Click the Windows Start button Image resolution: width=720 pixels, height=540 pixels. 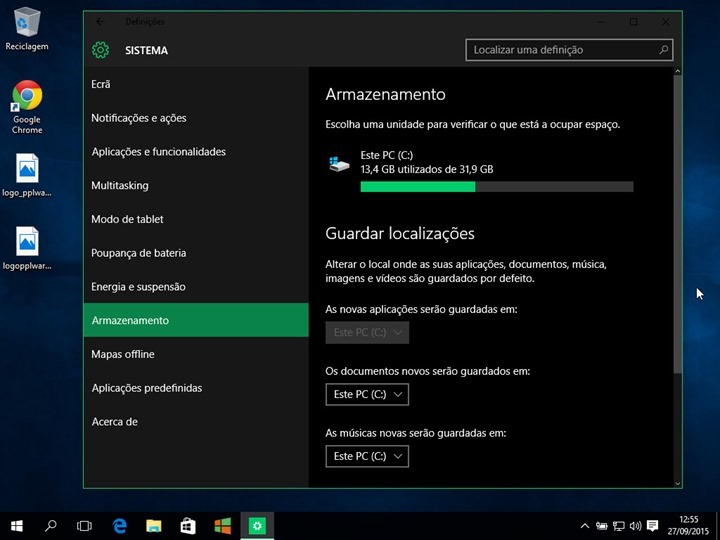point(17,525)
